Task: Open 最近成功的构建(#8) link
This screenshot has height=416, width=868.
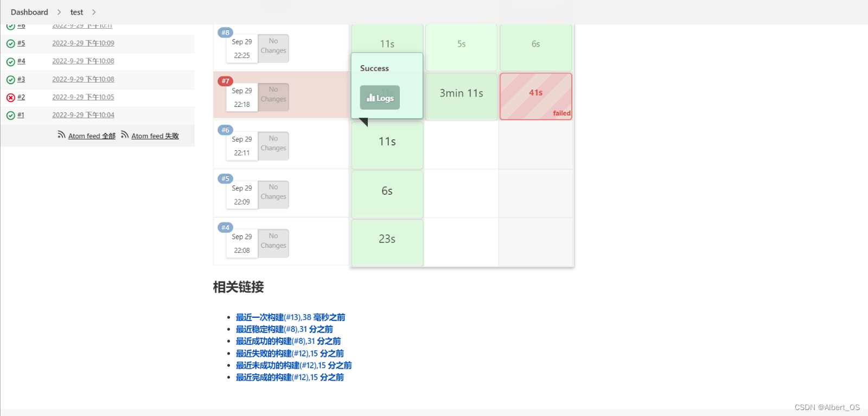Action: point(288,341)
